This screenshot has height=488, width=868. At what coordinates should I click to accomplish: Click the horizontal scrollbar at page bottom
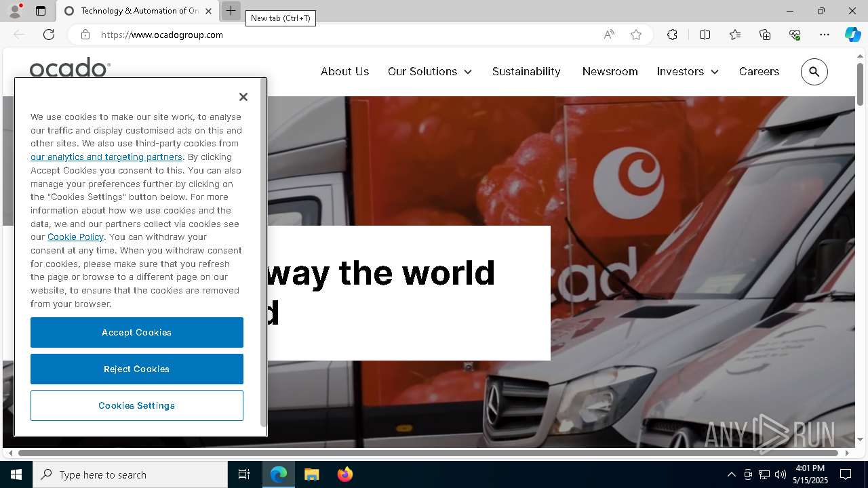(429, 453)
